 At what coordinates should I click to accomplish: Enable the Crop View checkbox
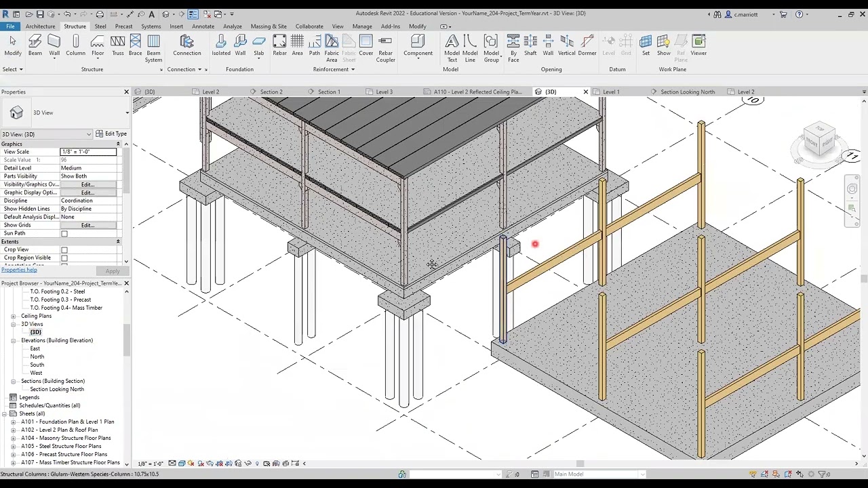pos(64,250)
